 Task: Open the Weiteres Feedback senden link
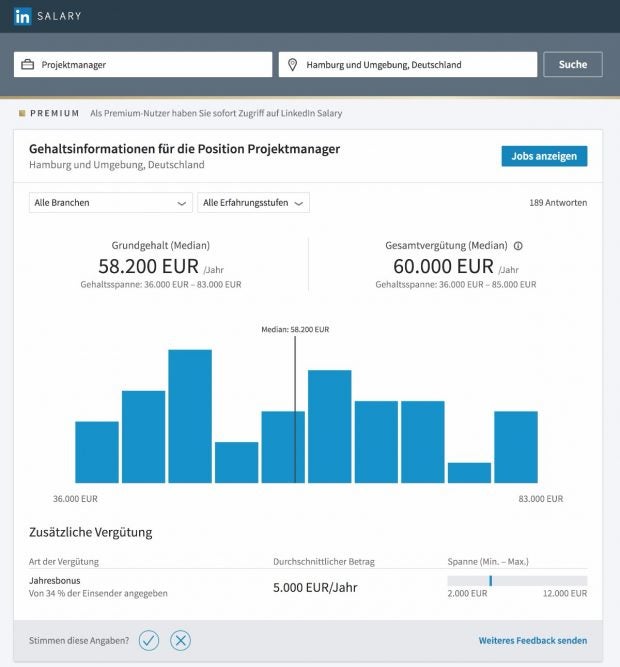[532, 641]
